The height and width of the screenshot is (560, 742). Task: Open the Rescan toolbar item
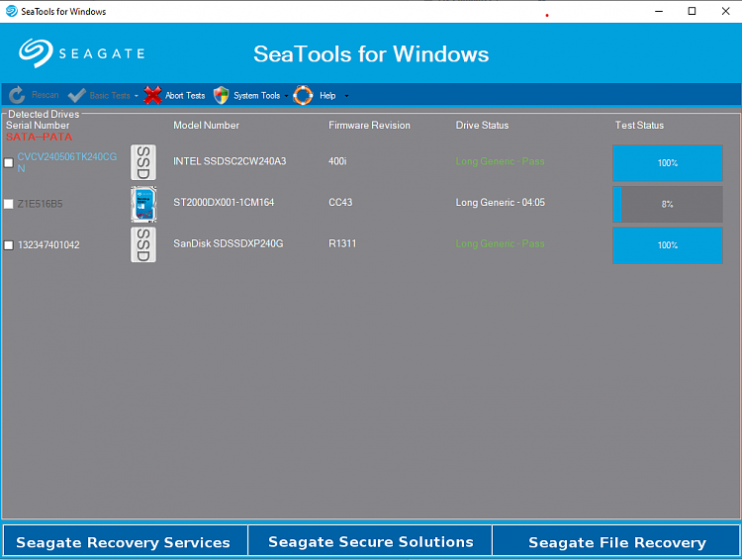pyautogui.click(x=46, y=95)
